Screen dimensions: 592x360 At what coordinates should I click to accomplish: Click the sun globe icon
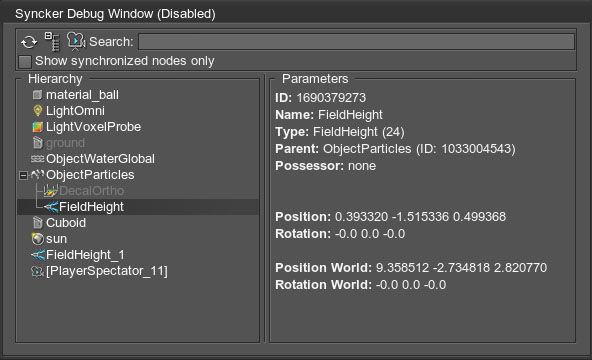click(37, 239)
